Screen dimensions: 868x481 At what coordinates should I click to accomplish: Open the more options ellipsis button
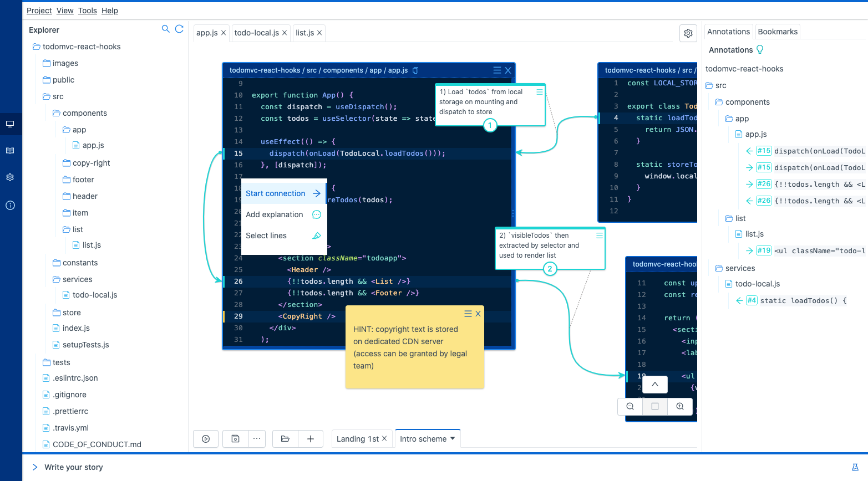coord(256,439)
